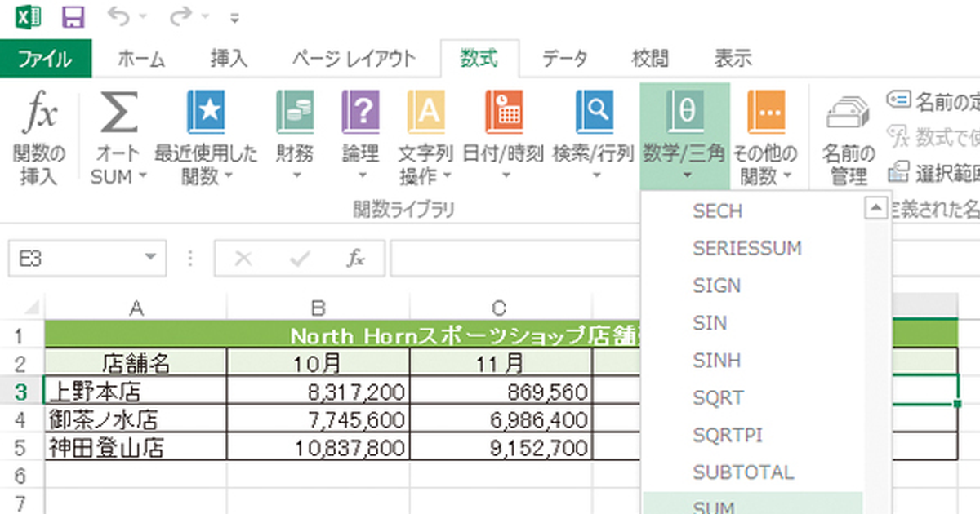Click the cell with 9,152,700
This screenshot has height=514, width=980.
(x=500, y=447)
